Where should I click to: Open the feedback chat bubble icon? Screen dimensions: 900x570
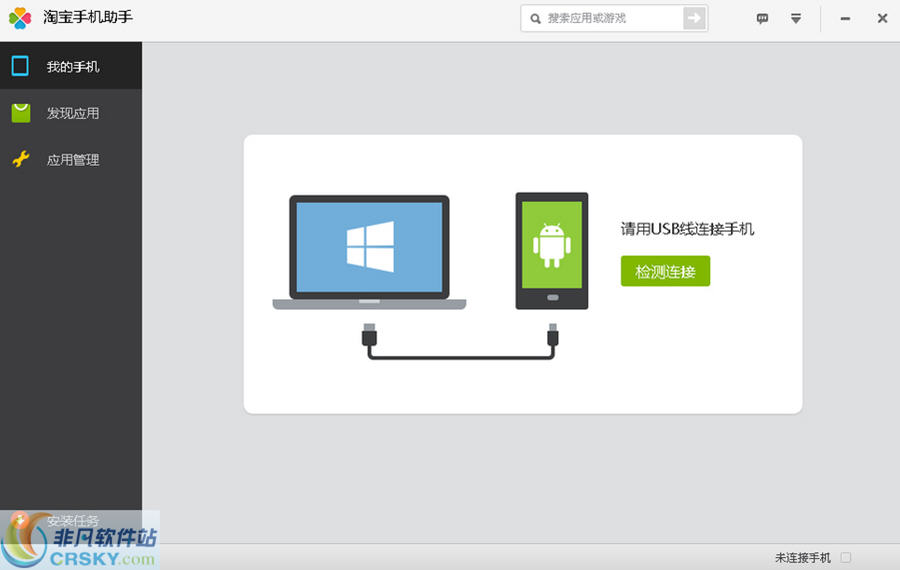coord(762,19)
